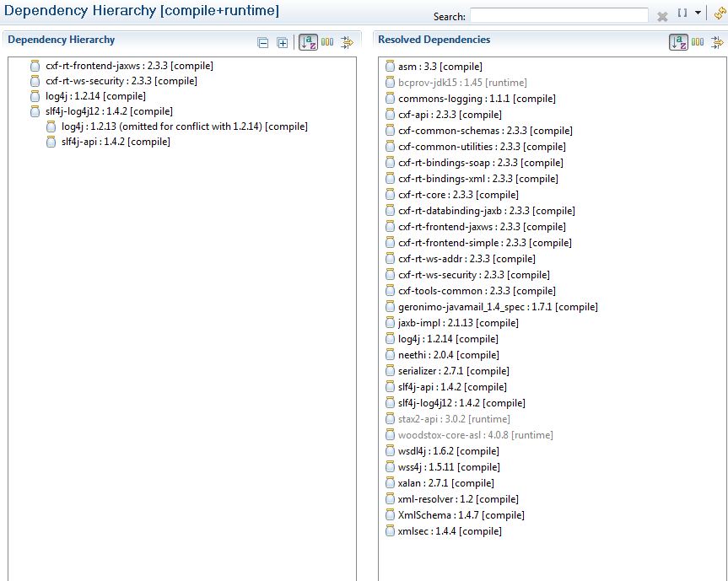Click jar icon beside cxf-tools-common
Screen dimensions: 728x581
[x=390, y=290]
